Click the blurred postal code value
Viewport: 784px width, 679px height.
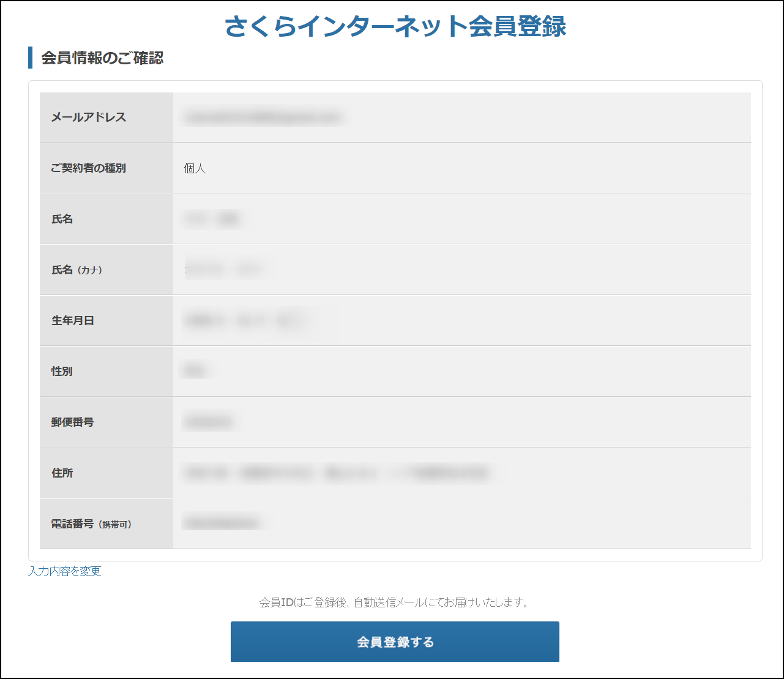point(209,422)
